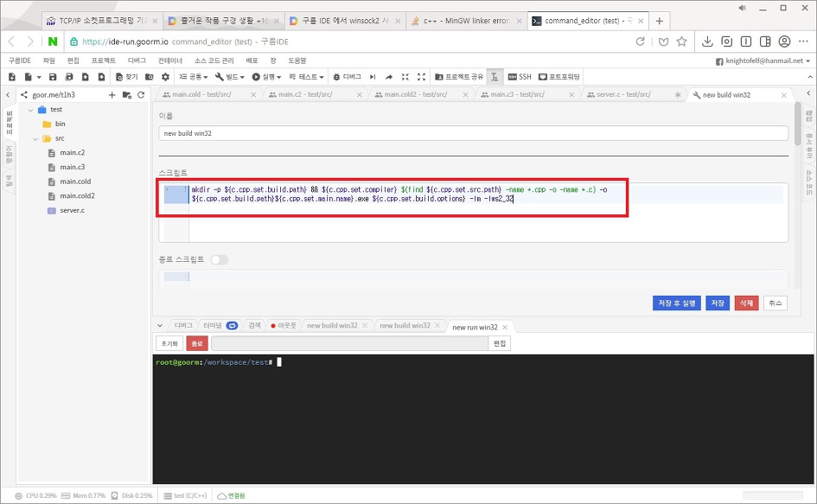This screenshot has width=817, height=504.
Task: Open main.c2 in file tree
Action: pos(72,153)
